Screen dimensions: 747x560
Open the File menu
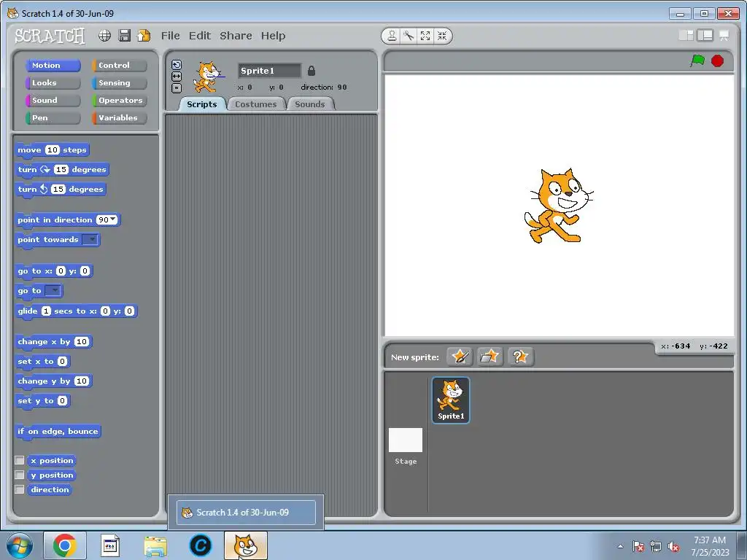click(x=170, y=36)
